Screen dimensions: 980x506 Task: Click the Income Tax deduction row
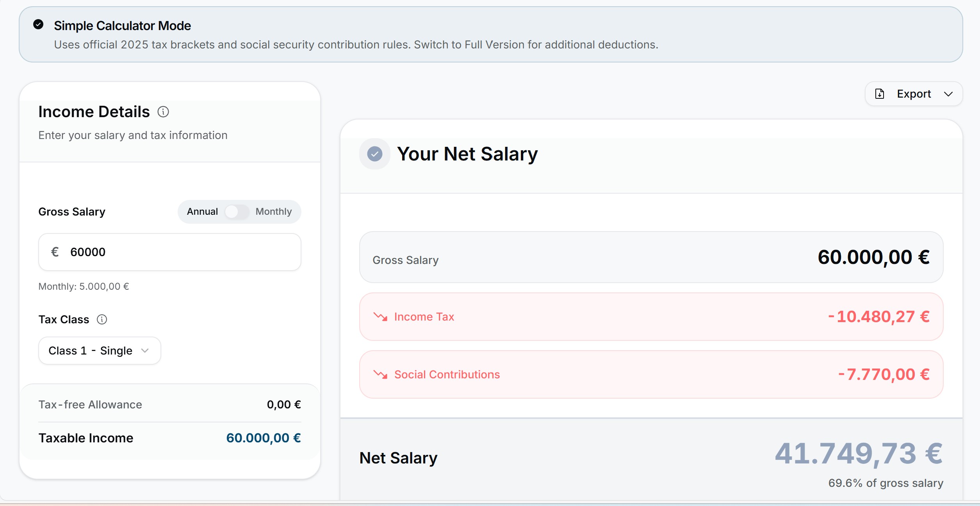pyautogui.click(x=651, y=317)
